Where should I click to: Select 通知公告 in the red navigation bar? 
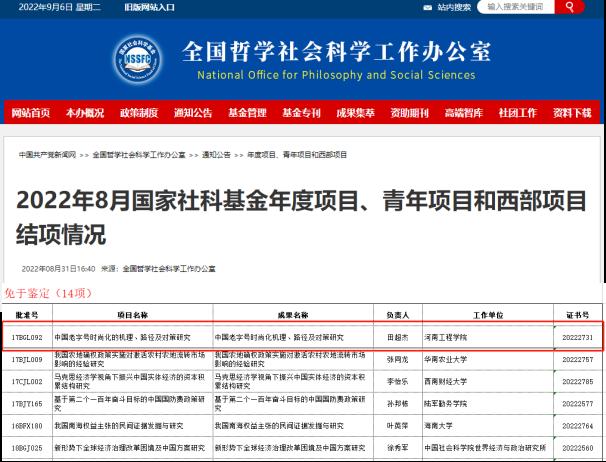(193, 113)
